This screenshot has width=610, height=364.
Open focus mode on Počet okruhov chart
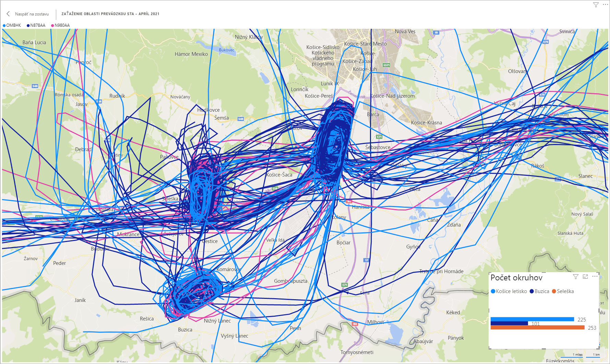585,277
